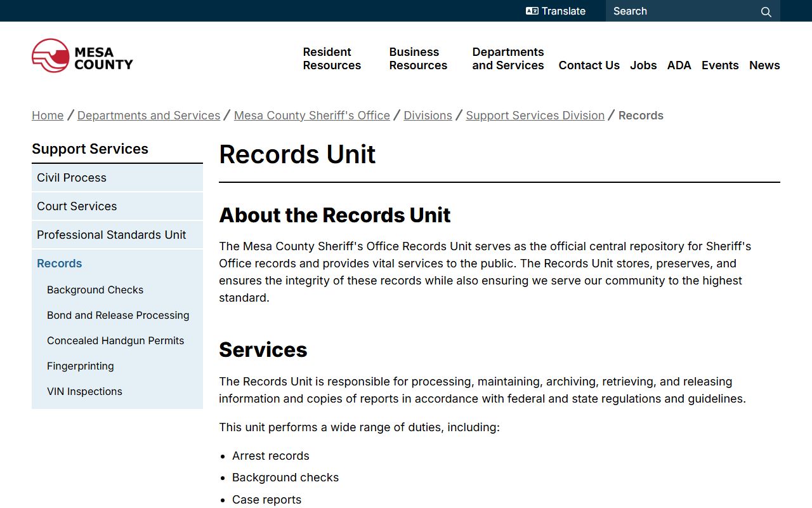Click the About the Records Unit heading
This screenshot has width=812, height=508.
click(x=335, y=215)
